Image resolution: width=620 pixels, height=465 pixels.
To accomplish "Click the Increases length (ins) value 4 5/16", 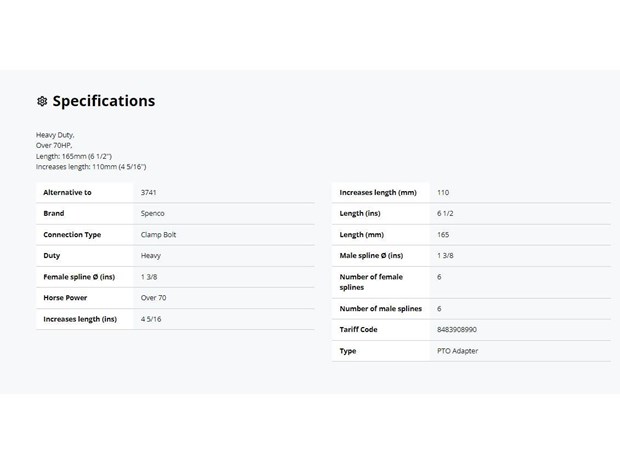I will point(151,319).
